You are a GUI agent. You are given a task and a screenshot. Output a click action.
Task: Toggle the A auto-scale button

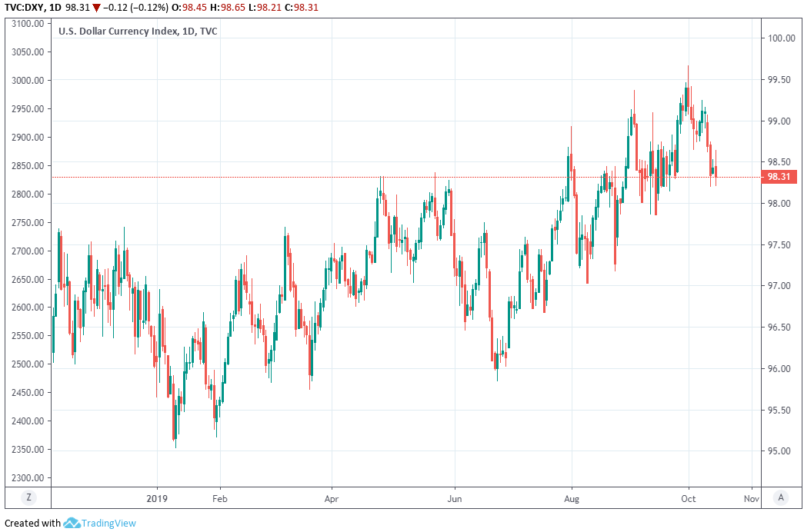[780, 497]
